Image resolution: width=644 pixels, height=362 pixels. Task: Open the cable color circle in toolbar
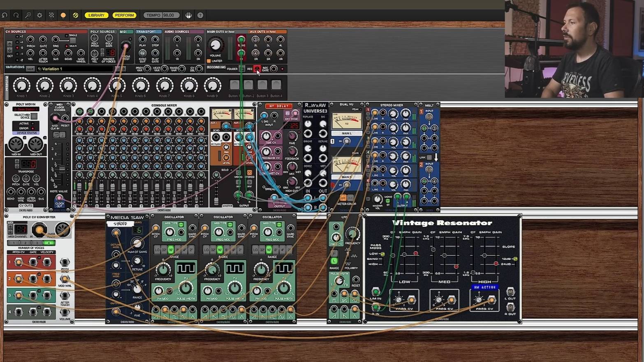click(63, 15)
